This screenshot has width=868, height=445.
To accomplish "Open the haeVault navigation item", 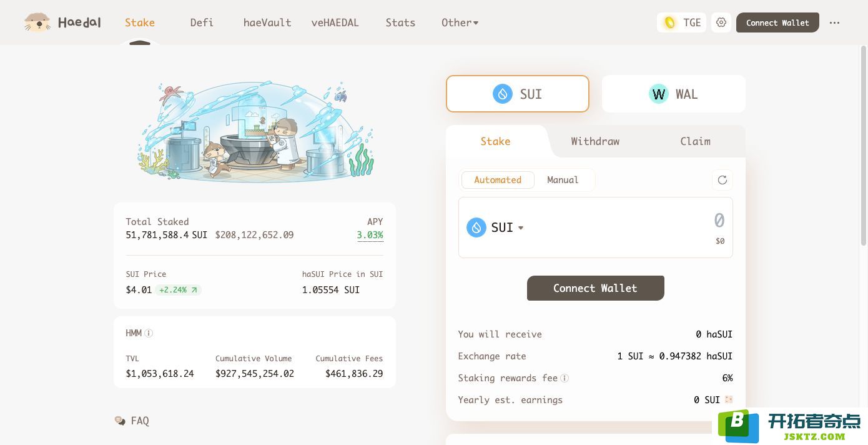I will [x=267, y=22].
